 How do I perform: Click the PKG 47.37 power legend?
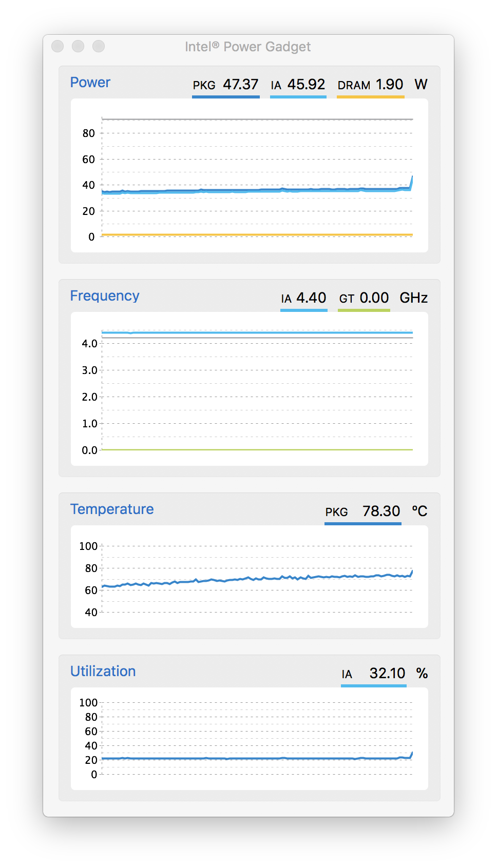[225, 85]
